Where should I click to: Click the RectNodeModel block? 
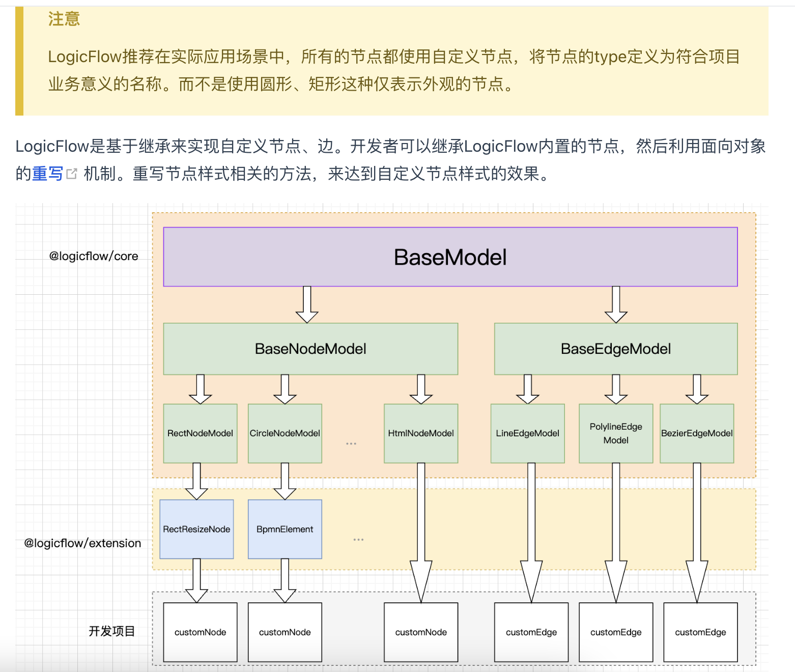200,433
